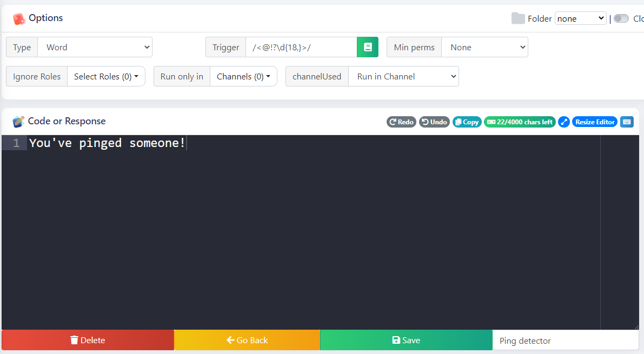644x354 pixels.
Task: Click the Ping detector name input field
Action: click(565, 340)
